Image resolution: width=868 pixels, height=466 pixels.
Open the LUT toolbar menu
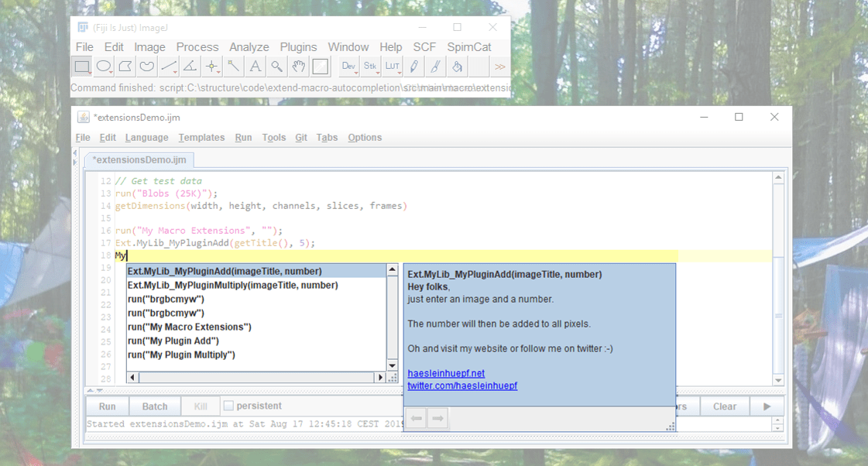392,67
